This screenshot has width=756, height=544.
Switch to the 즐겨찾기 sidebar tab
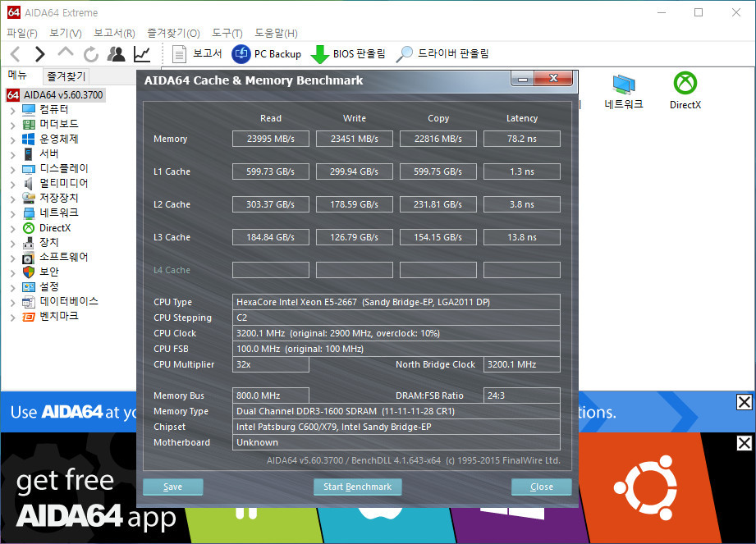point(66,76)
